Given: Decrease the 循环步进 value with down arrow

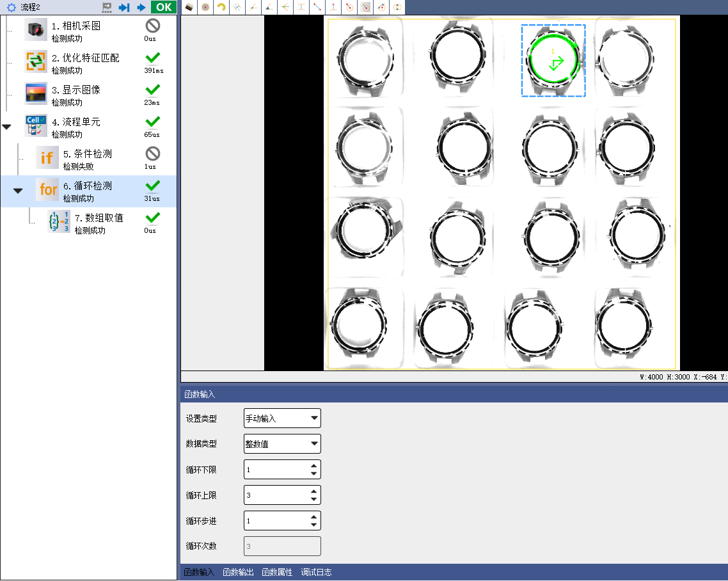Looking at the screenshot, I should pos(314,525).
